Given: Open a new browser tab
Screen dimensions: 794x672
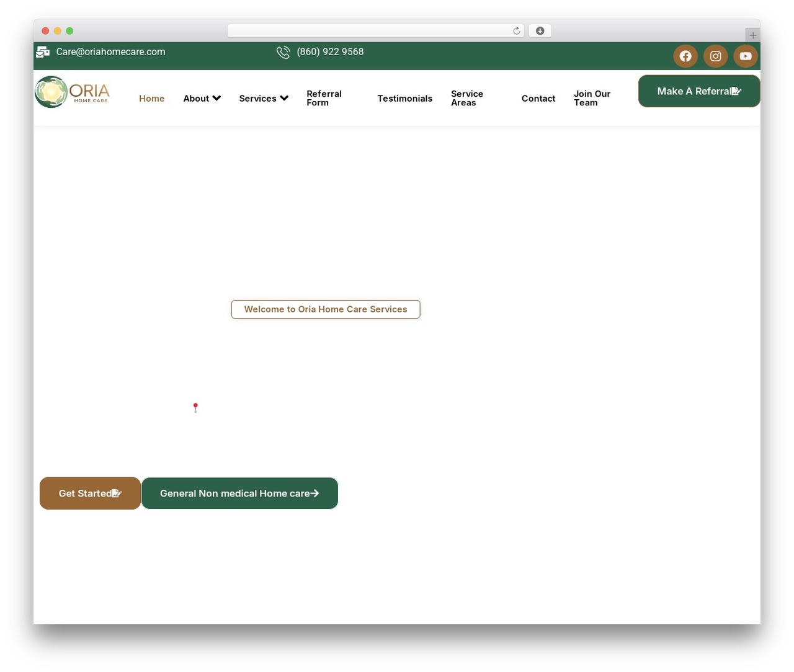Looking at the screenshot, I should pyautogui.click(x=752, y=35).
